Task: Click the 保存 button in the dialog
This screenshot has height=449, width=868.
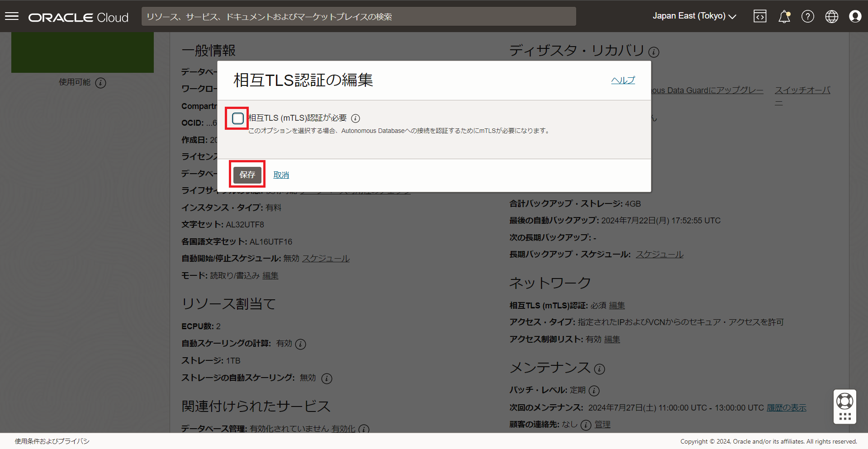Action: 247,175
